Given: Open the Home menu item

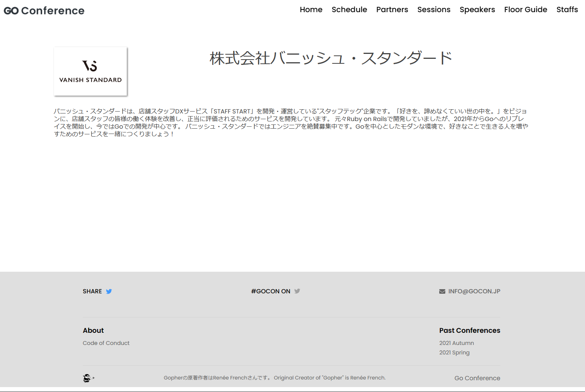Looking at the screenshot, I should [311, 9].
